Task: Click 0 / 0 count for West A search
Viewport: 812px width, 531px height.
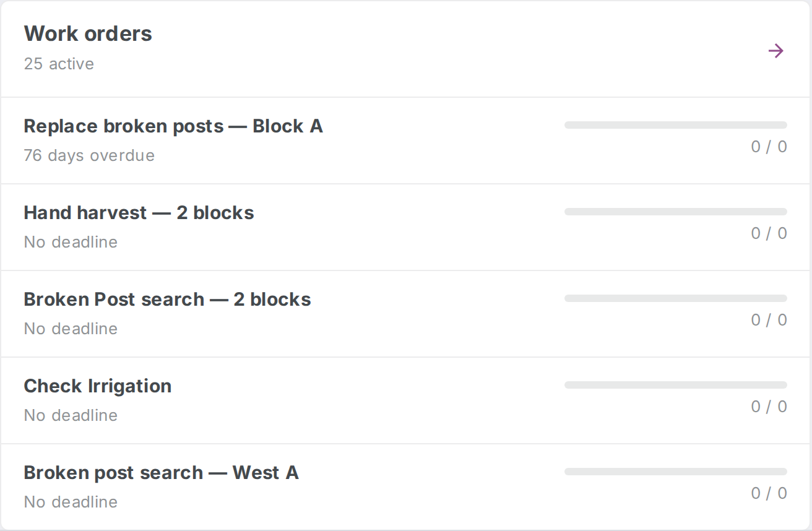Action: point(769,493)
